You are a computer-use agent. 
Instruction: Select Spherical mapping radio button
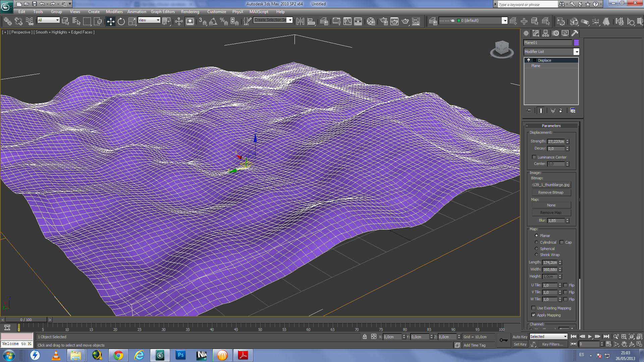click(536, 249)
